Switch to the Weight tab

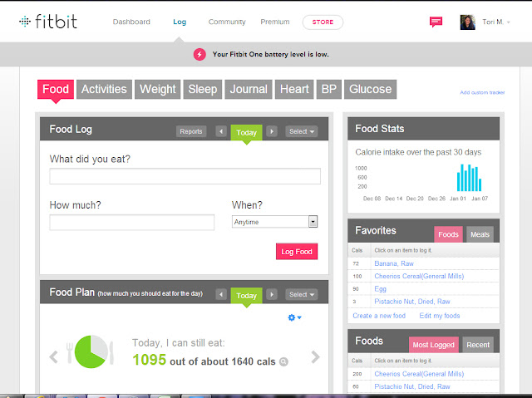[157, 90]
